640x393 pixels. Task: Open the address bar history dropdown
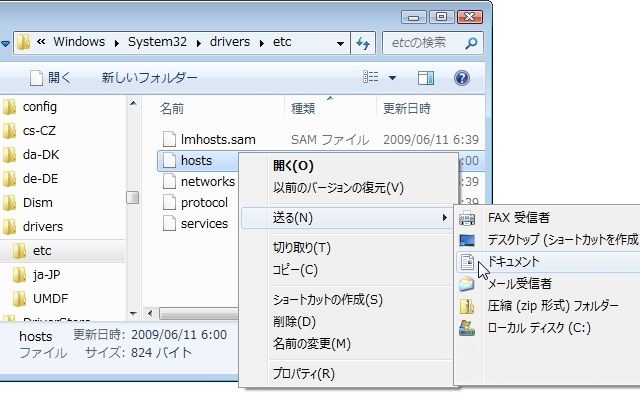pyautogui.click(x=340, y=43)
